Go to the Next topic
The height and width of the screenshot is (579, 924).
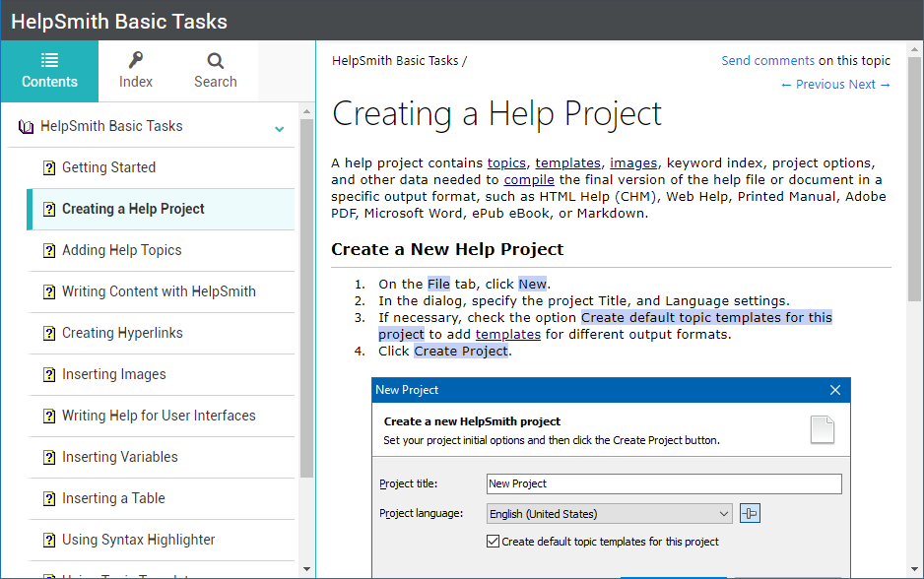click(869, 85)
